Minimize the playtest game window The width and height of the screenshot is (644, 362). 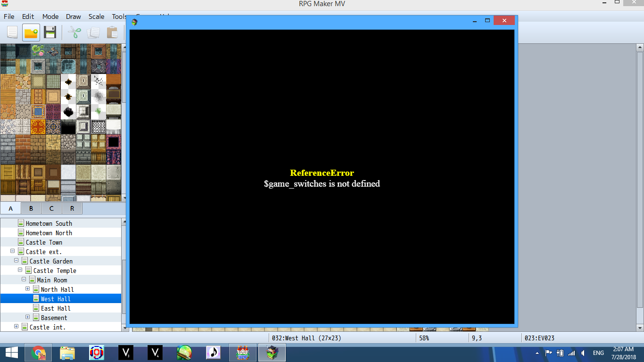pos(475,21)
